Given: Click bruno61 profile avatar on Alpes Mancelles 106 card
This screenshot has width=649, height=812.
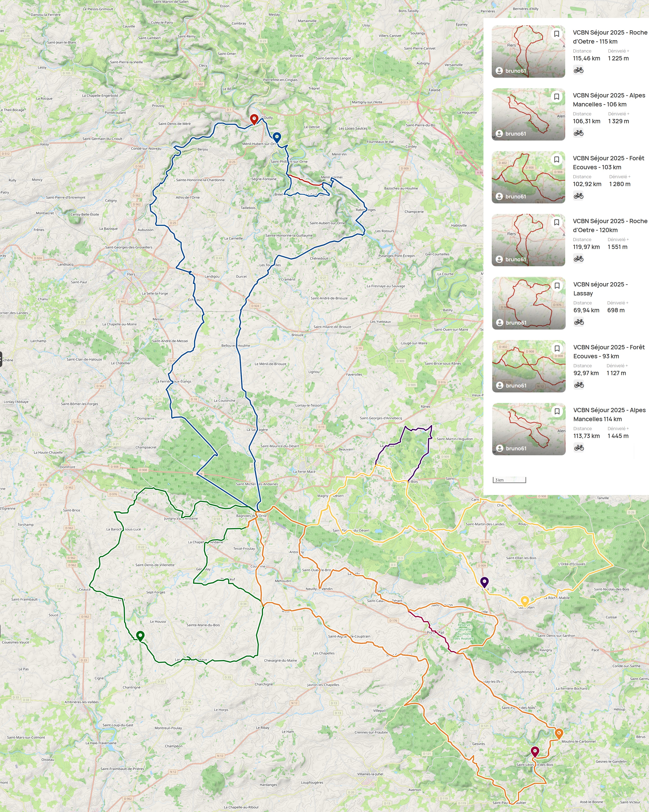Looking at the screenshot, I should 499,134.
